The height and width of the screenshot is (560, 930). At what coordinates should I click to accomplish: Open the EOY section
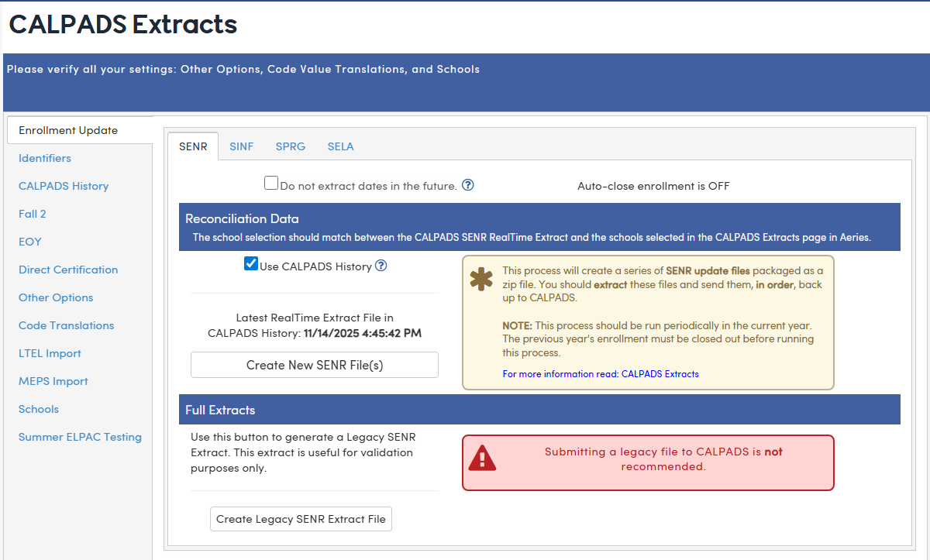[30, 242]
